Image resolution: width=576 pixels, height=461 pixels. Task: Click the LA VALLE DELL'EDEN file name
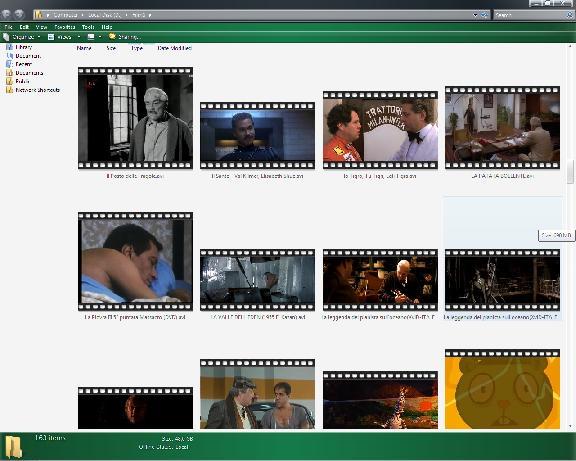point(258,317)
